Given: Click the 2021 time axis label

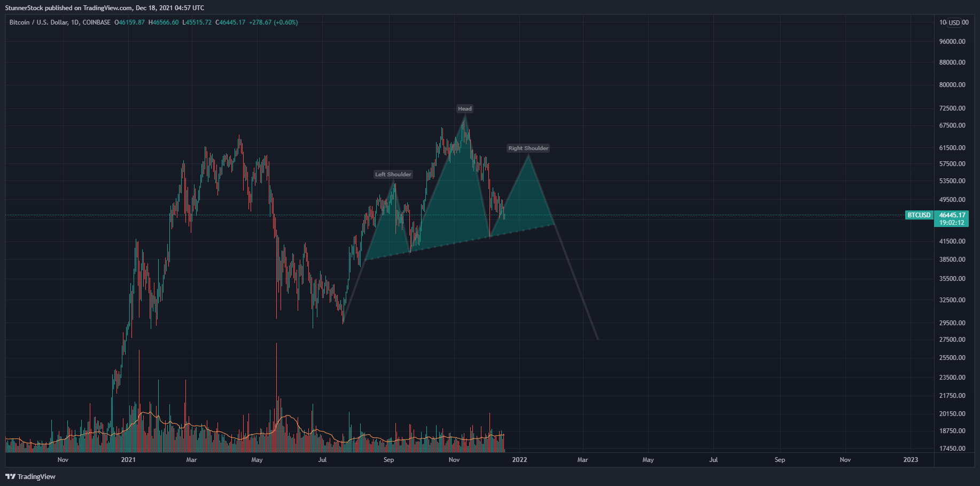Looking at the screenshot, I should coord(128,460).
